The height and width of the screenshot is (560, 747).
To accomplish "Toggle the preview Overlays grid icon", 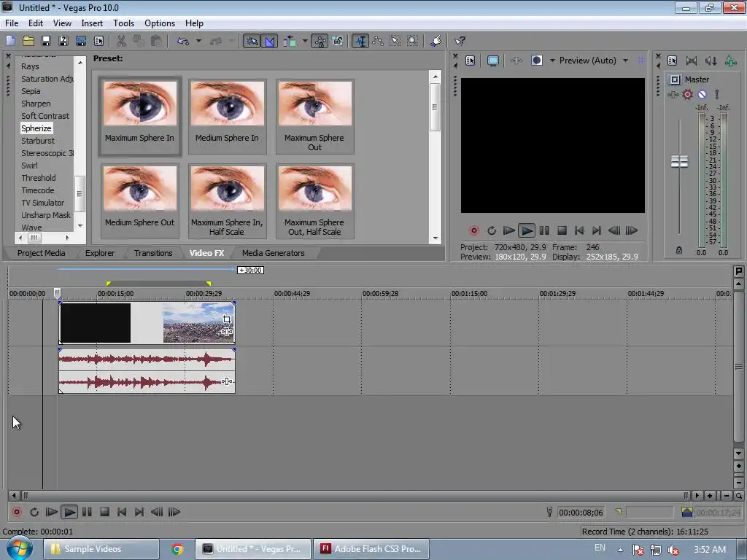I will pos(641,61).
